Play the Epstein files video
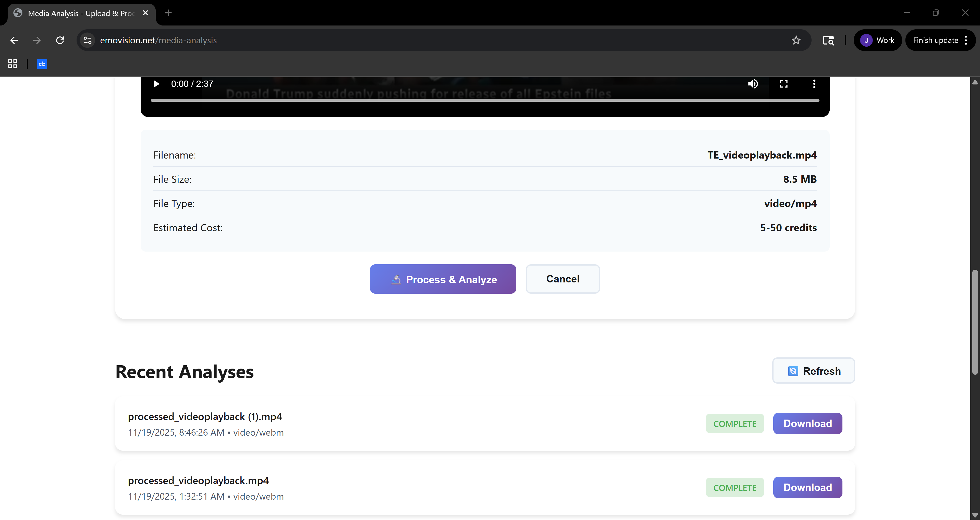 pyautogui.click(x=156, y=84)
